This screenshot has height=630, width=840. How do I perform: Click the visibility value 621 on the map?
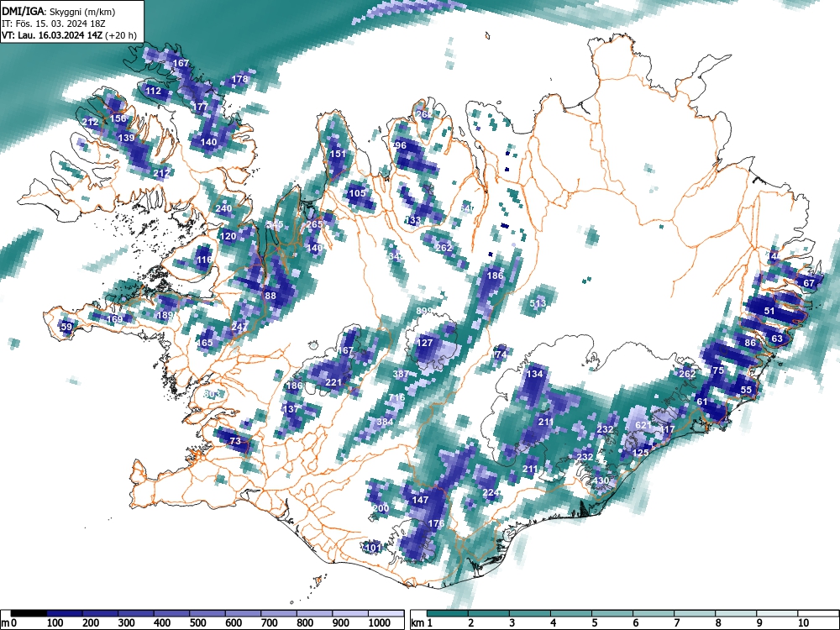[643, 425]
